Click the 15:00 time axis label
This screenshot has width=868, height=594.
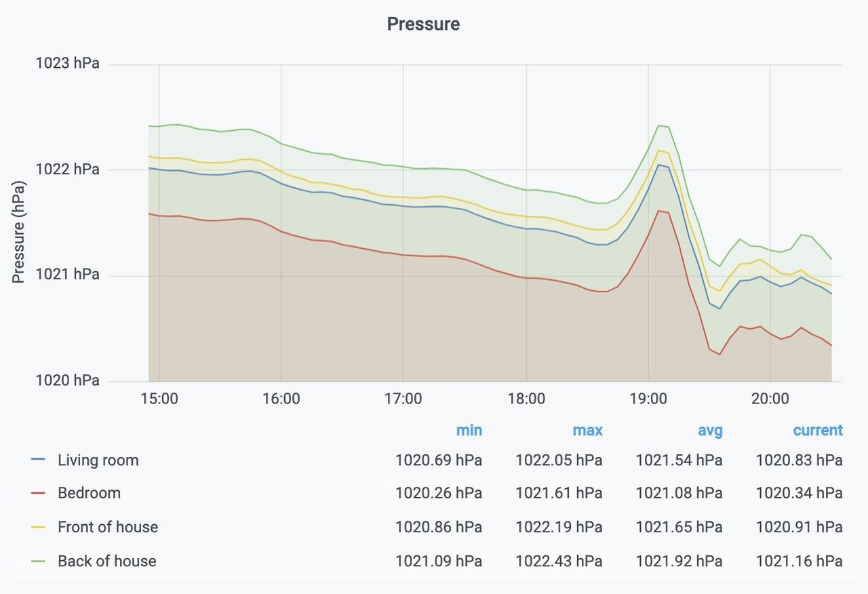[159, 399]
